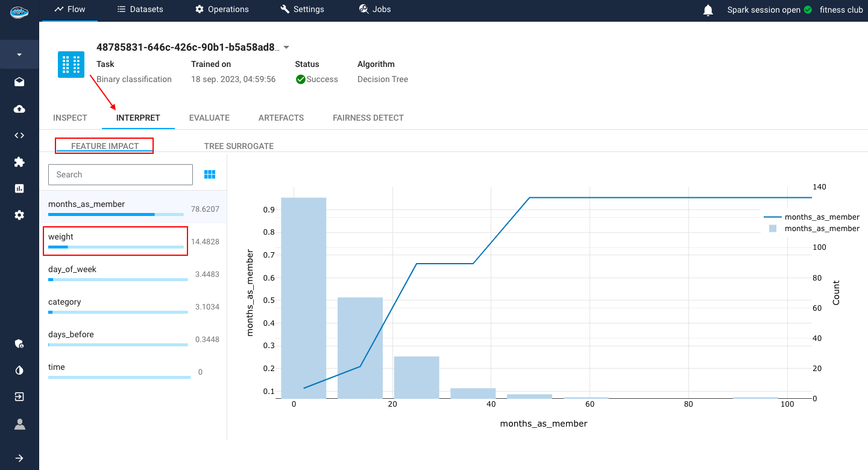The width and height of the screenshot is (868, 470).
Task: Toggle months_as_member bar series in legend
Action: pyautogui.click(x=811, y=229)
